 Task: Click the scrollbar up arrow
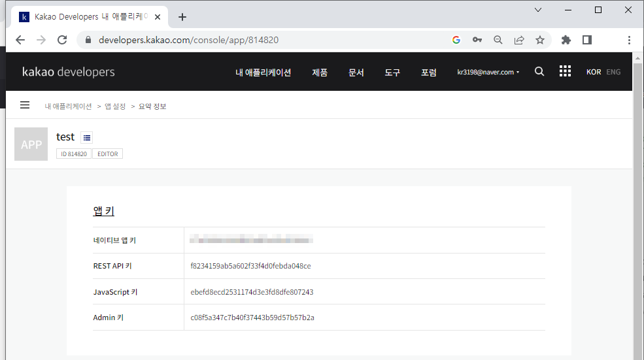[638, 59]
